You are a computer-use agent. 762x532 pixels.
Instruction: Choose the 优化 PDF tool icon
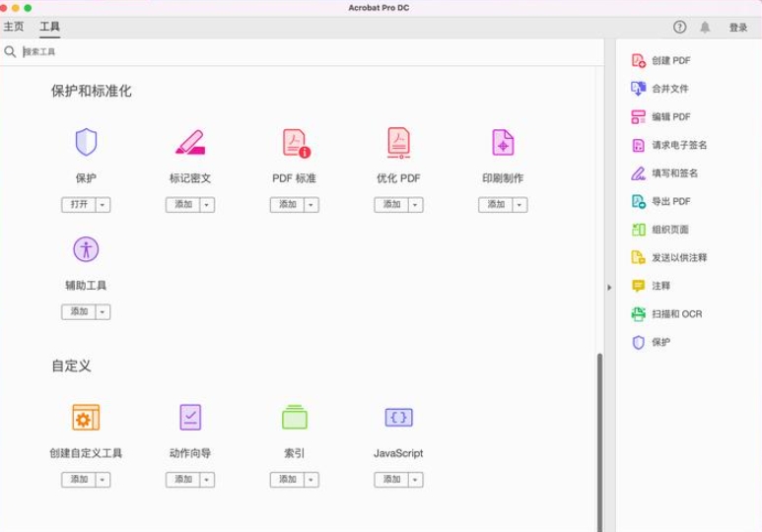click(398, 143)
